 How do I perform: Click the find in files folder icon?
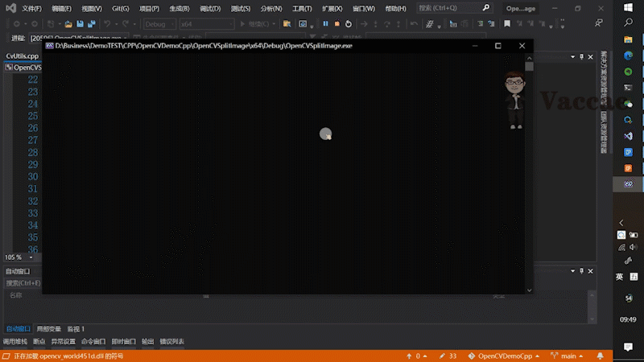287,24
